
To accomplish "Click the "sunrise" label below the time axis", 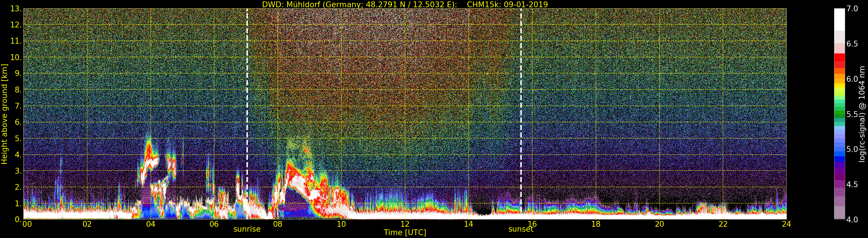I will [247, 229].
